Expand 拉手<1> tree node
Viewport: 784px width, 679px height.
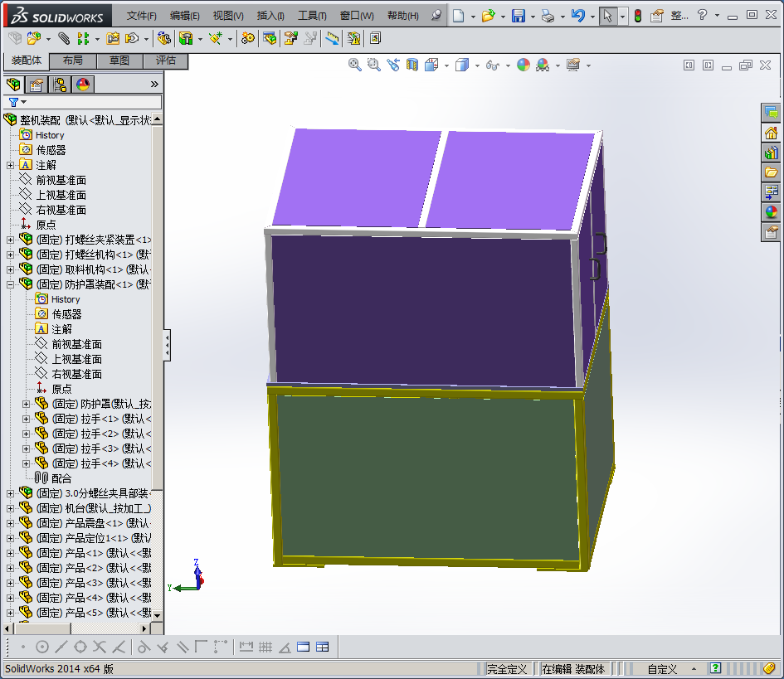click(x=27, y=419)
